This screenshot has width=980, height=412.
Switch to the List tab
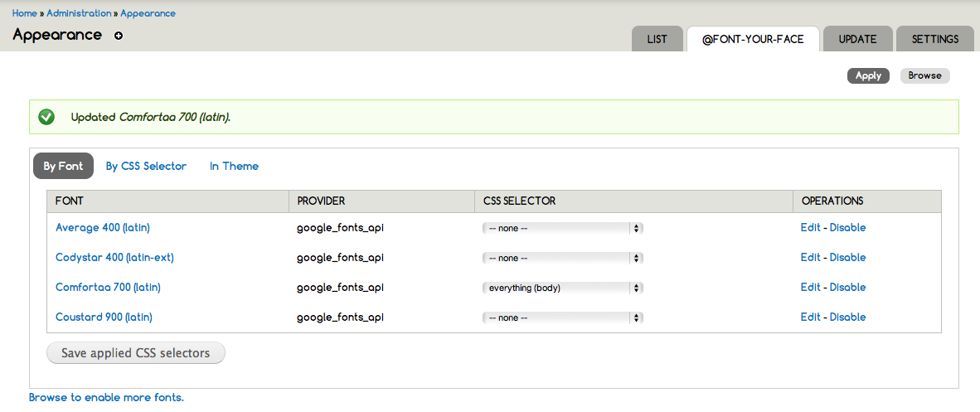[657, 39]
